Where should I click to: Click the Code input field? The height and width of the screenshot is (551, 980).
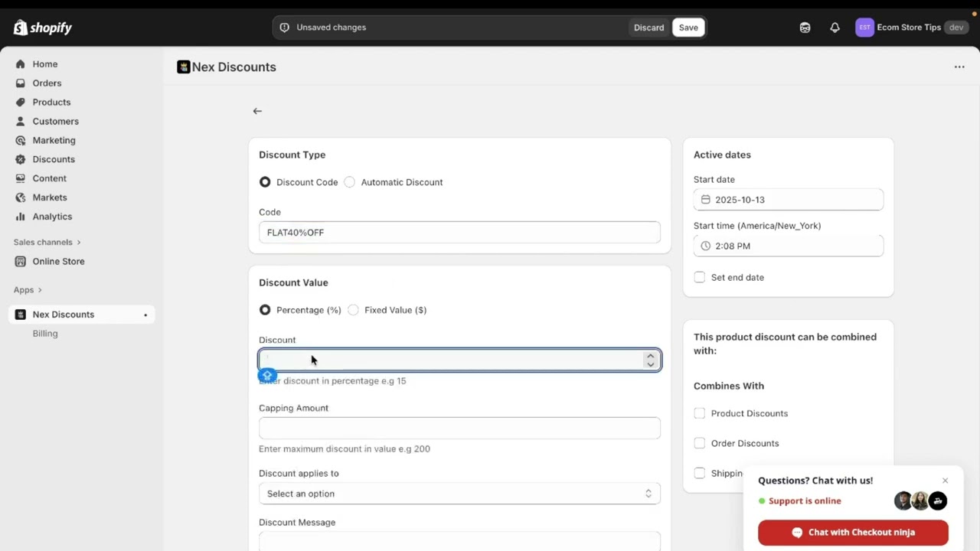[x=459, y=233]
